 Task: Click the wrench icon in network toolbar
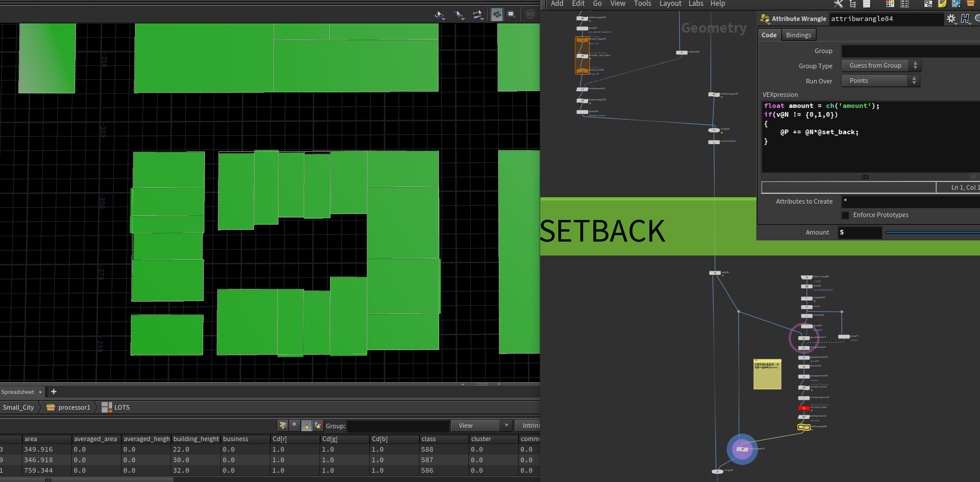838,4
